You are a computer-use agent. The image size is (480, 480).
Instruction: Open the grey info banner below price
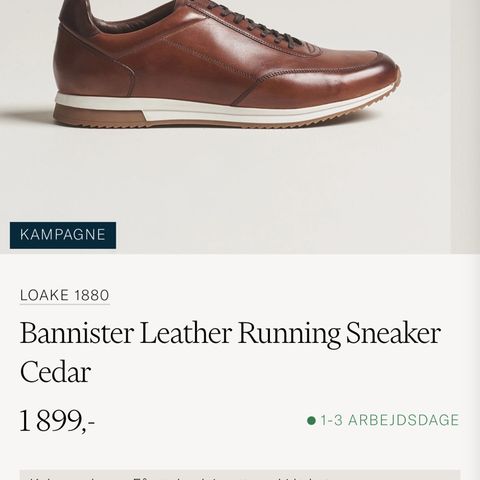pyautogui.click(x=240, y=475)
